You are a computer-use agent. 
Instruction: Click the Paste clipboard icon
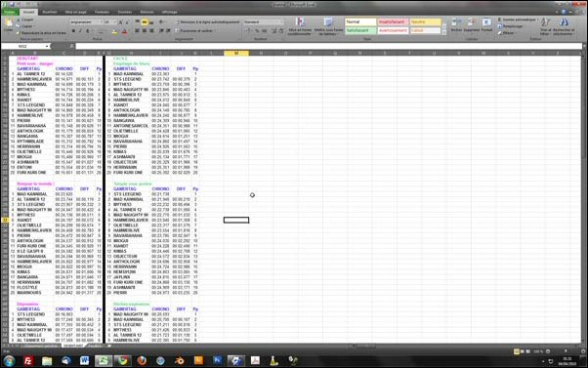9,24
